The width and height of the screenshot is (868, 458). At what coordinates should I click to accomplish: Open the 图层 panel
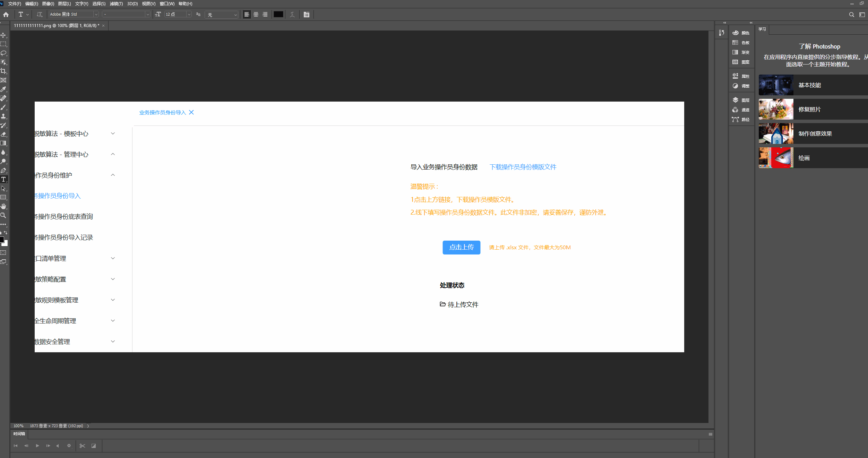[741, 100]
